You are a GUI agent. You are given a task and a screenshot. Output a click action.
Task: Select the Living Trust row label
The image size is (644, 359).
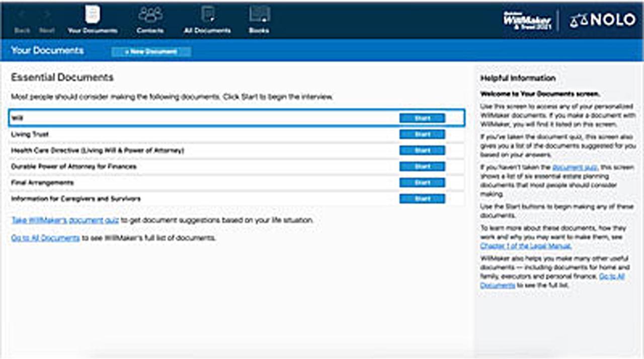pos(30,134)
